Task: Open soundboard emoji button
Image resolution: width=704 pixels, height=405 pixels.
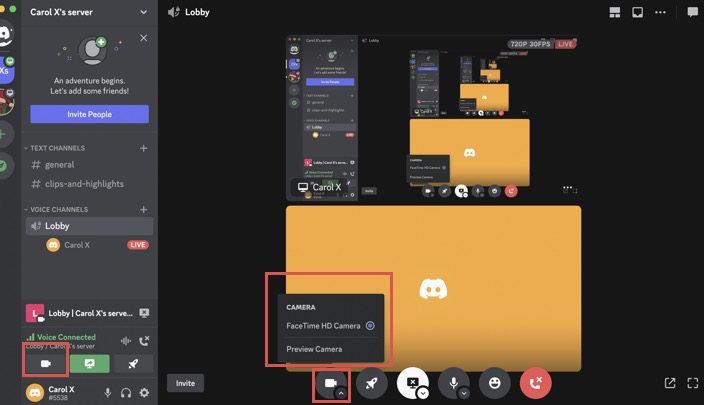Action: coord(495,383)
